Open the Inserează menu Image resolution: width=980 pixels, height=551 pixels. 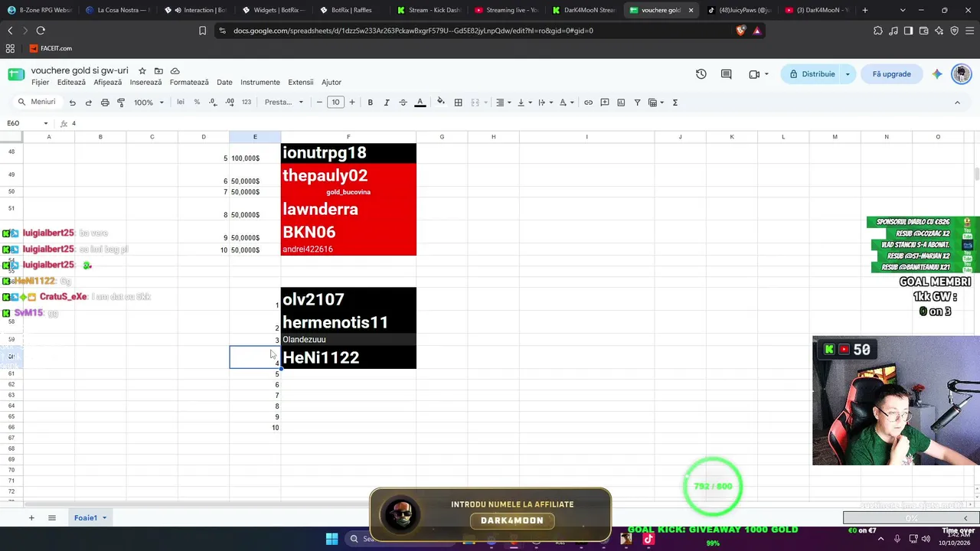145,83
